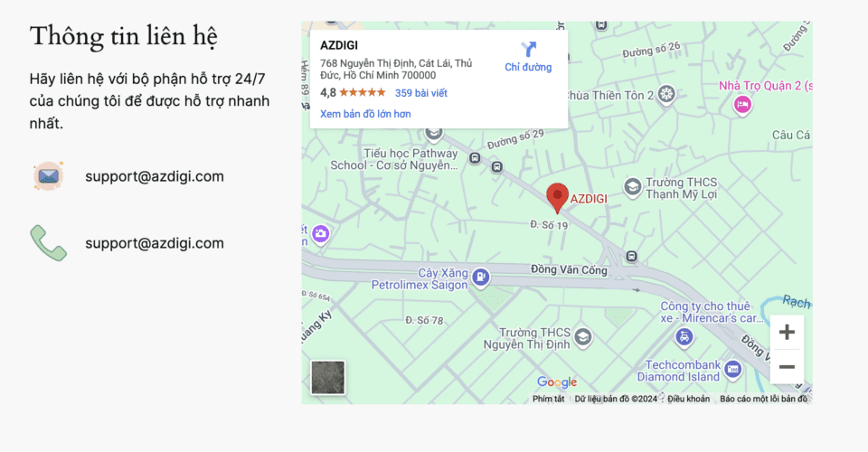Screen dimensions: 868x452
Task: Open the Google logo link
Action: pyautogui.click(x=557, y=382)
